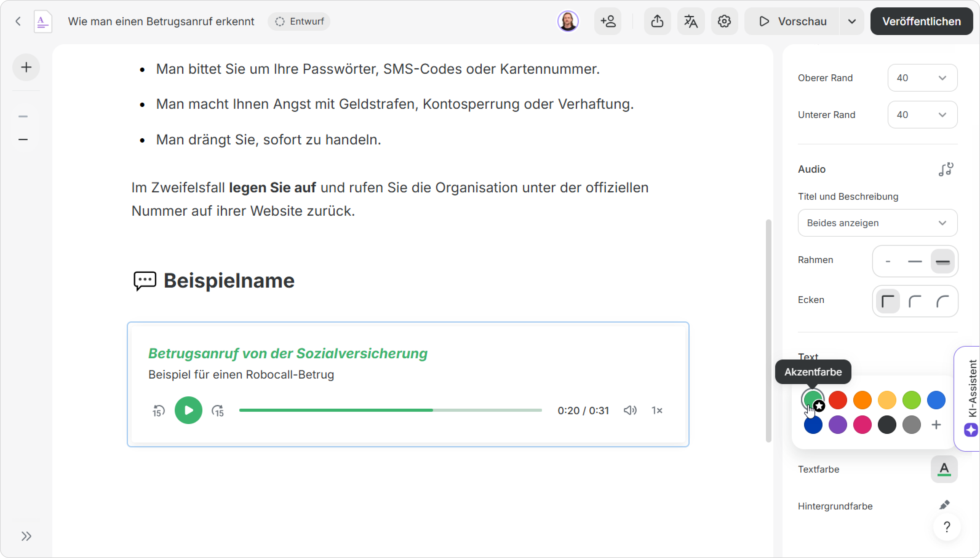The height and width of the screenshot is (558, 980).
Task: Click the volume speaker icon
Action: [630, 411]
